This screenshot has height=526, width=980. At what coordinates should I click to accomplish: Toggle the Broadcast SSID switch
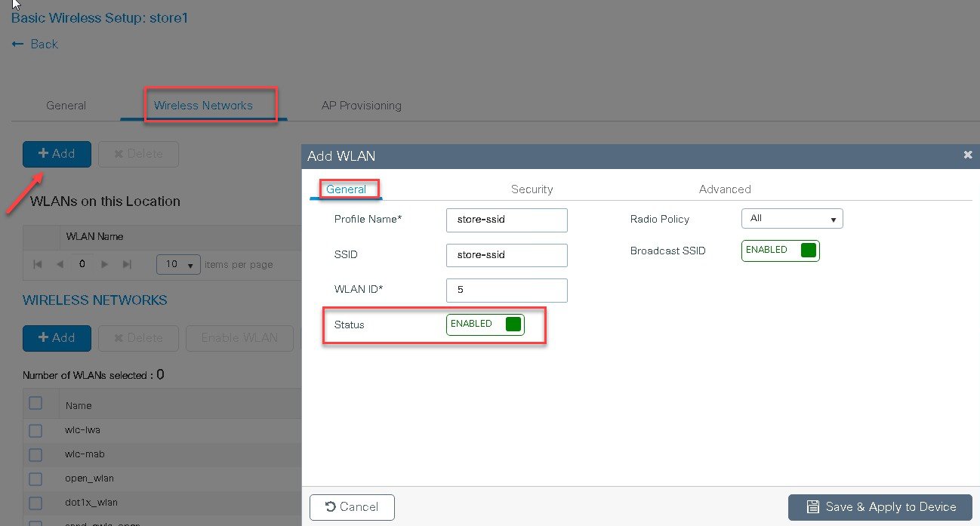coord(780,251)
